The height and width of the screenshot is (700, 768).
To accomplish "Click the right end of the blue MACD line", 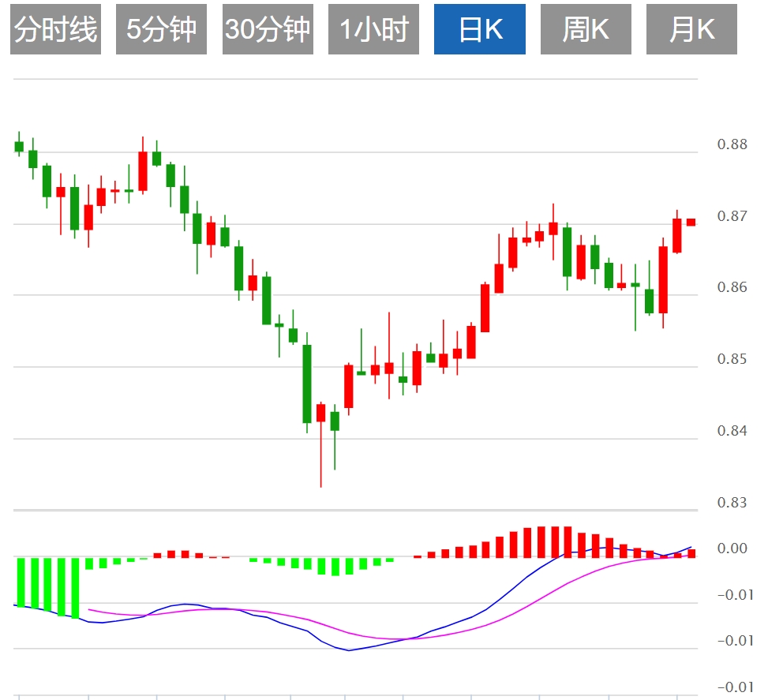I will click(691, 547).
